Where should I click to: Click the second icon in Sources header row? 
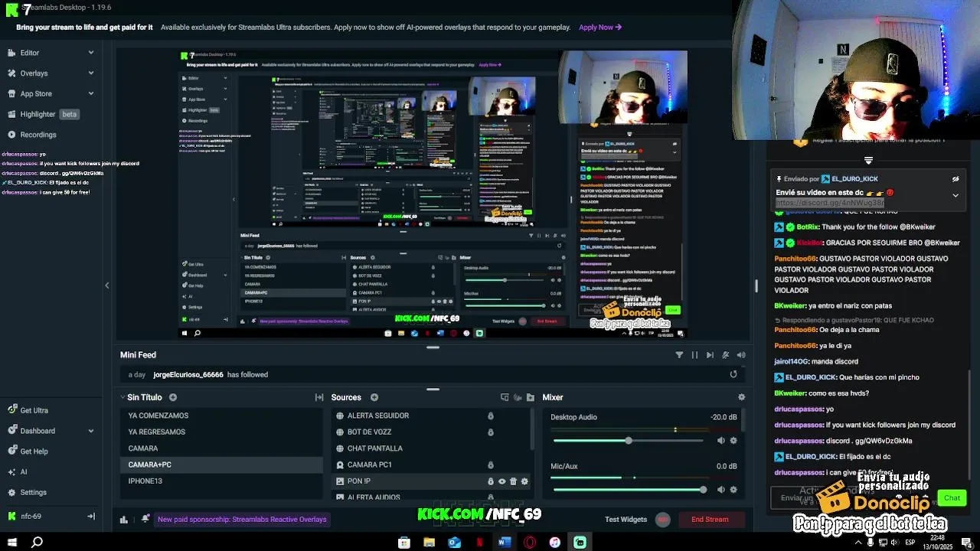coord(517,397)
